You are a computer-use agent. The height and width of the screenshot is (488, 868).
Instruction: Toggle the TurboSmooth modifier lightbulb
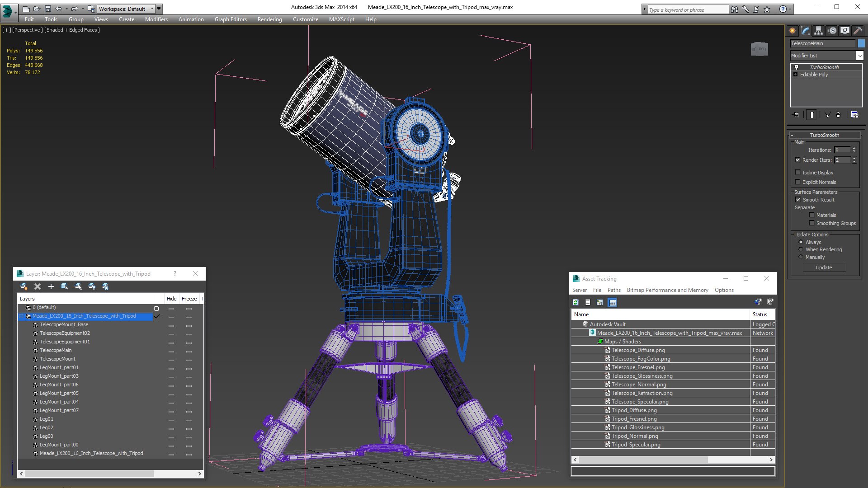point(797,67)
